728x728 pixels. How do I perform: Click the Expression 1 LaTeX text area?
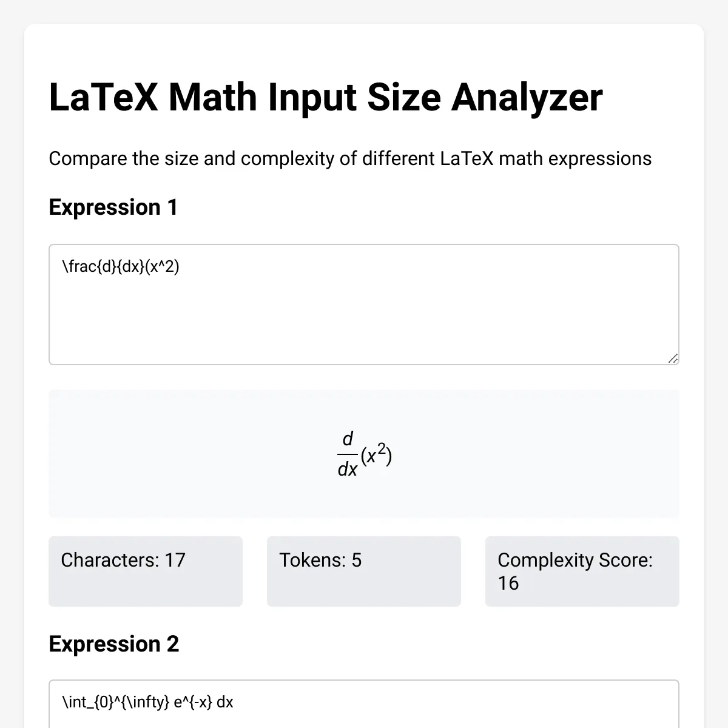pyautogui.click(x=364, y=305)
